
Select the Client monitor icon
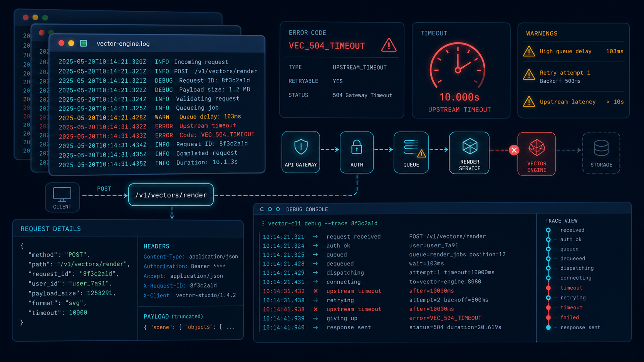[x=62, y=194]
